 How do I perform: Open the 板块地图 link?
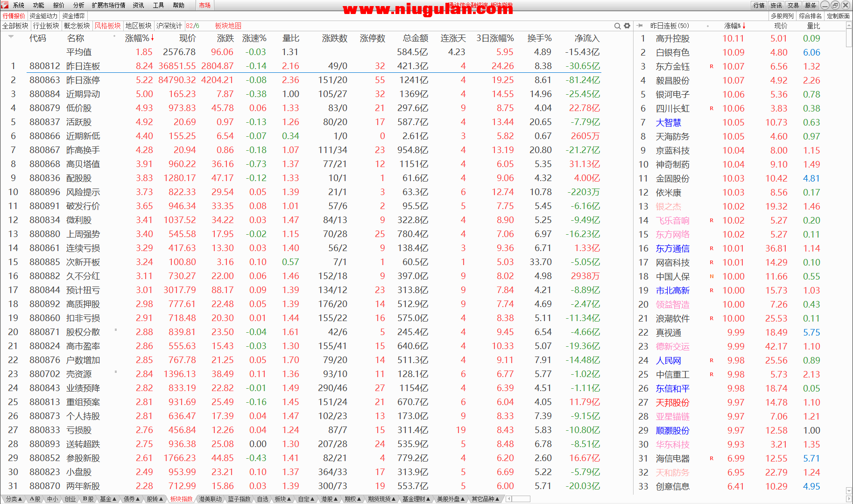tap(228, 26)
